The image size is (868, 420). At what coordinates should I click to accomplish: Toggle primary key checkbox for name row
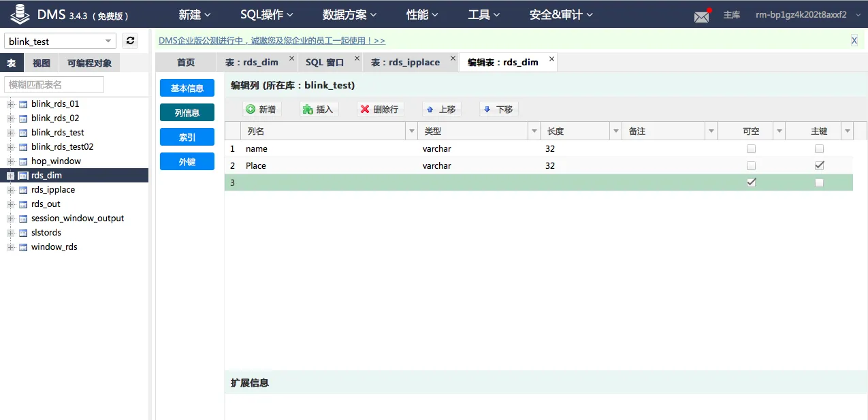click(819, 148)
